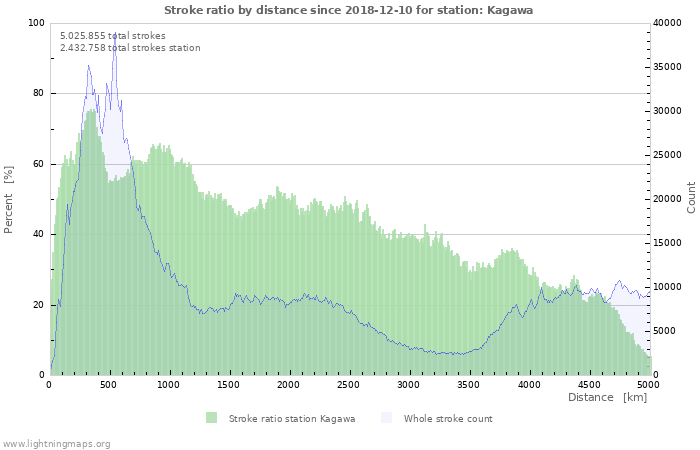Click the 2500 tick on the distance axis
The height and width of the screenshot is (450, 700).
pos(349,384)
